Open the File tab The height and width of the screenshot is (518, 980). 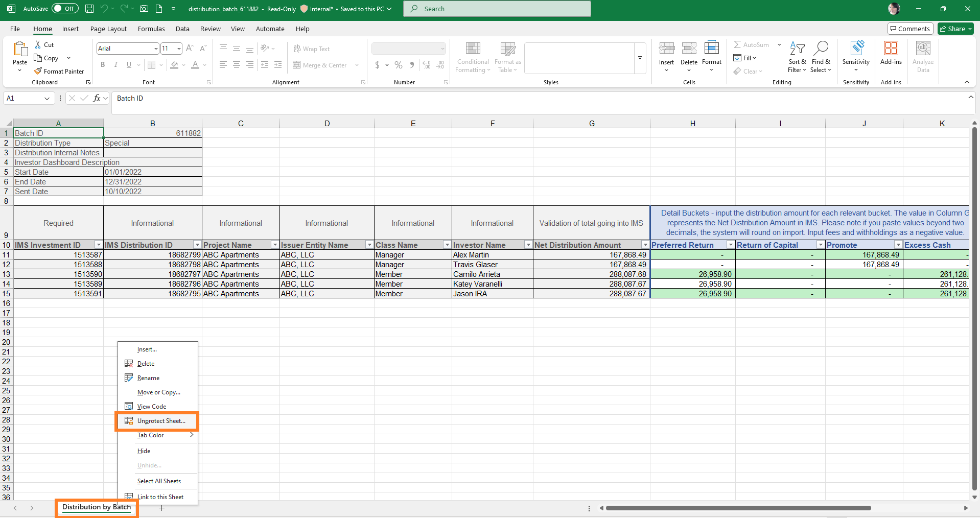tap(15, 29)
